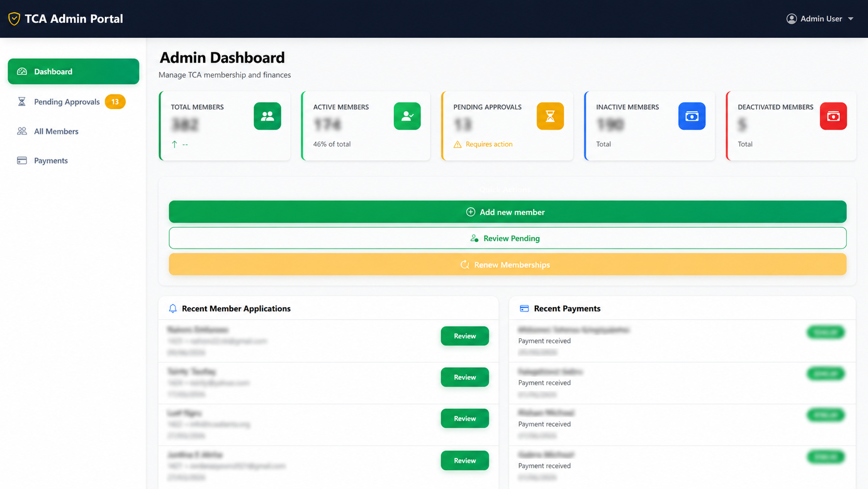Click Review for the fourth application
This screenshot has height=489, width=868.
coord(465,460)
